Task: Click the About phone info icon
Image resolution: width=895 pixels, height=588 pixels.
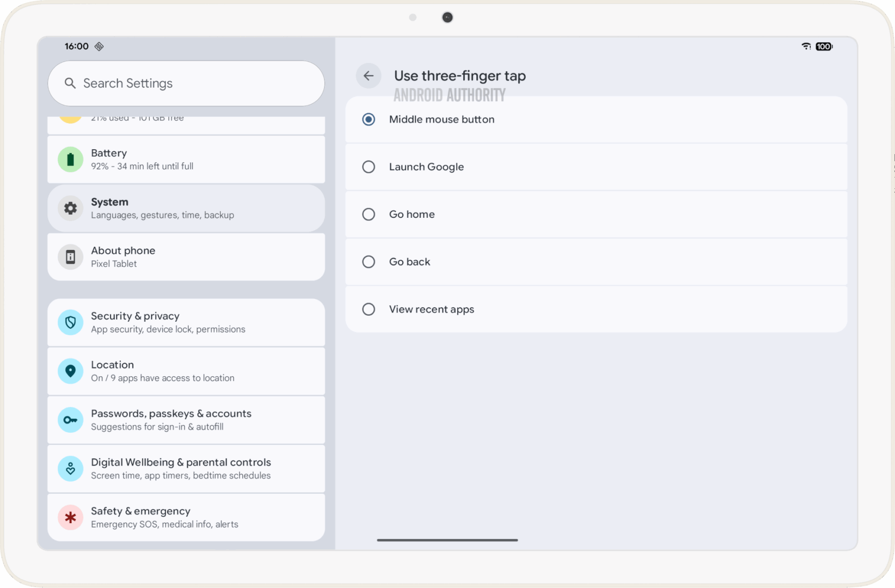Action: click(x=70, y=257)
